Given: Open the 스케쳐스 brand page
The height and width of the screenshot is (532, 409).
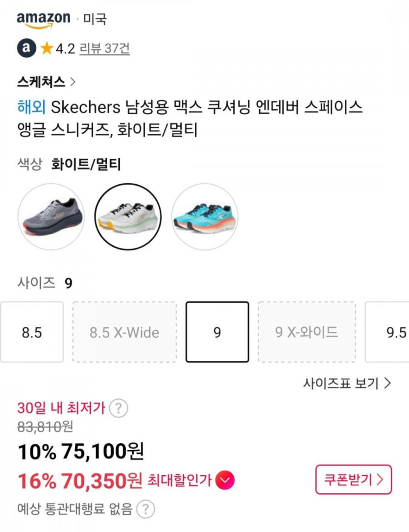Looking at the screenshot, I should (x=46, y=82).
